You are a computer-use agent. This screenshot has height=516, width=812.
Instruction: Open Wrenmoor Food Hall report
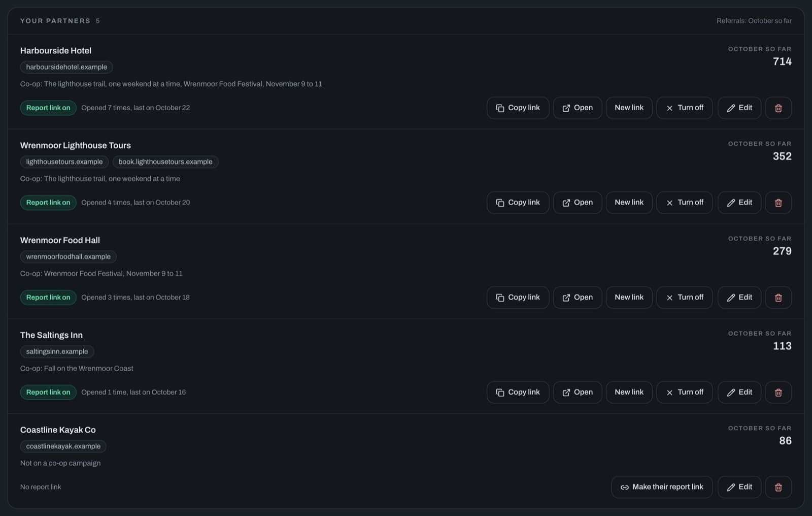click(x=578, y=298)
